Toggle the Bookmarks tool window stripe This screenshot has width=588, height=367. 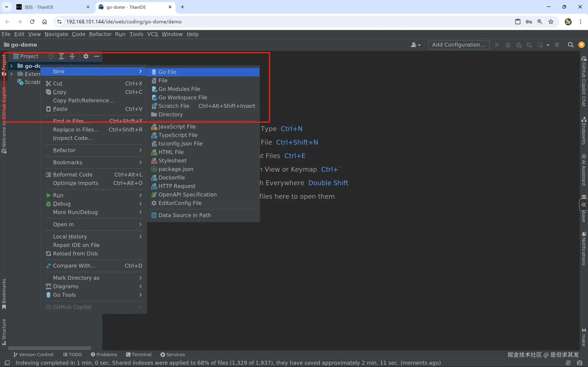click(x=4, y=294)
